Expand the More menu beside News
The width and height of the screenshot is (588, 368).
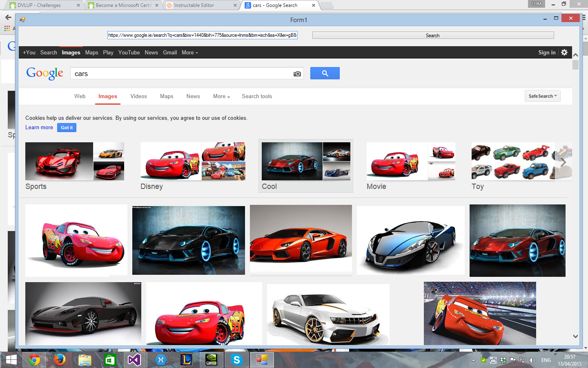point(221,96)
